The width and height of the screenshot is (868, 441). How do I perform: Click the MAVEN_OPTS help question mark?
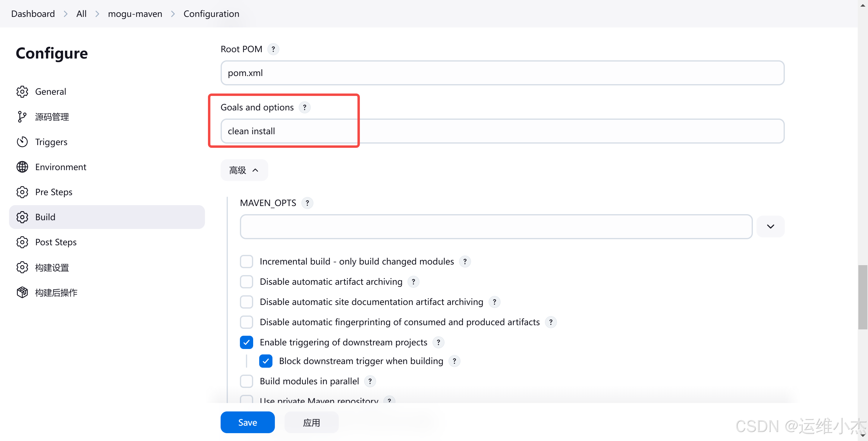[x=307, y=203]
